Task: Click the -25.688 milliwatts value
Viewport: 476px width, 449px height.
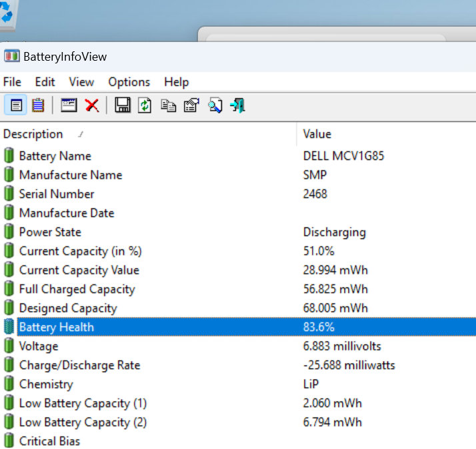Action: [349, 365]
